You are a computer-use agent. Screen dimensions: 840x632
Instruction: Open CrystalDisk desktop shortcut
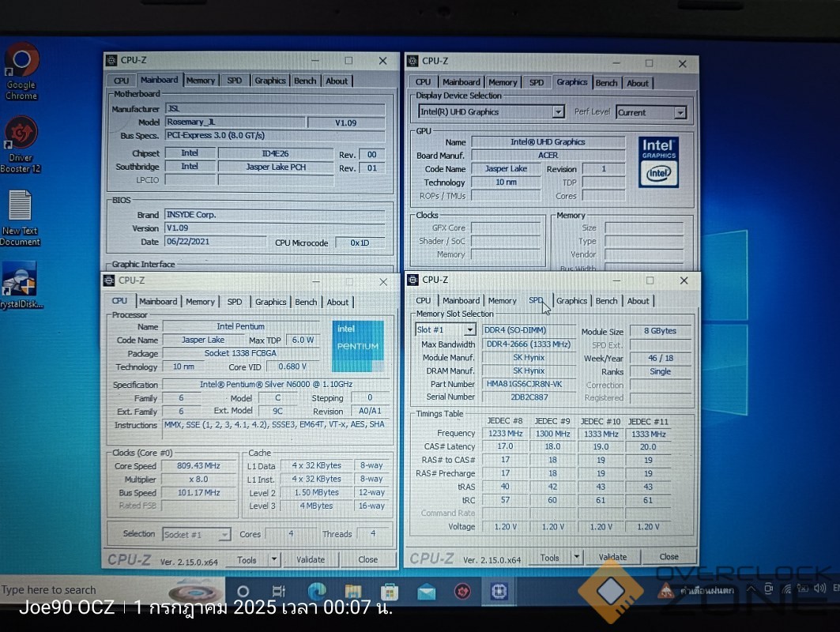(x=21, y=285)
